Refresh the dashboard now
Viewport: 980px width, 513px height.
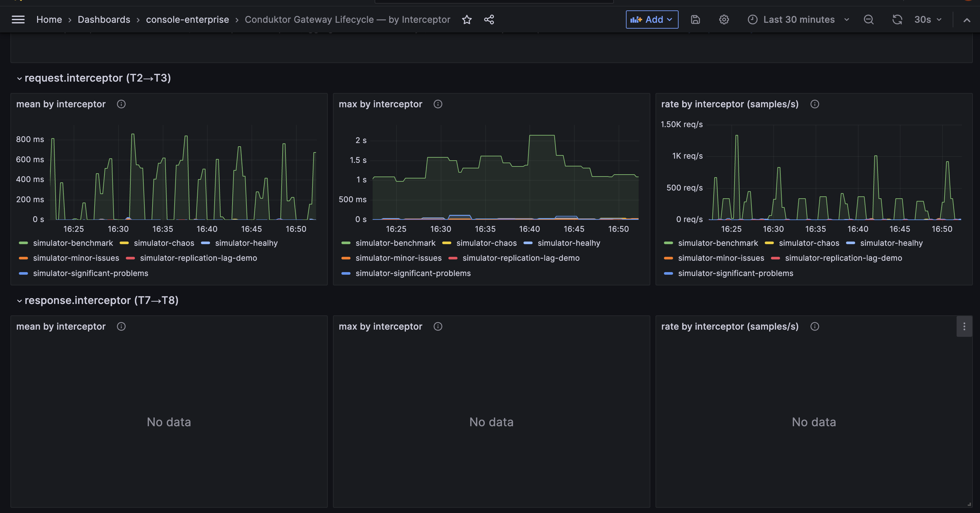(897, 20)
